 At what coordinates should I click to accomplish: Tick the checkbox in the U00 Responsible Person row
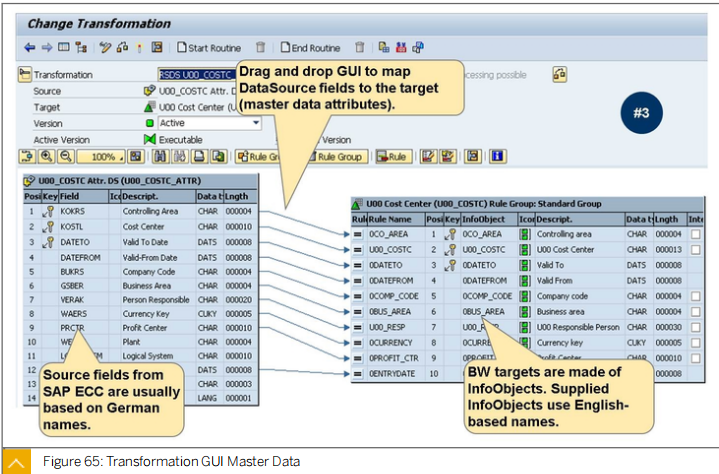[x=696, y=327]
